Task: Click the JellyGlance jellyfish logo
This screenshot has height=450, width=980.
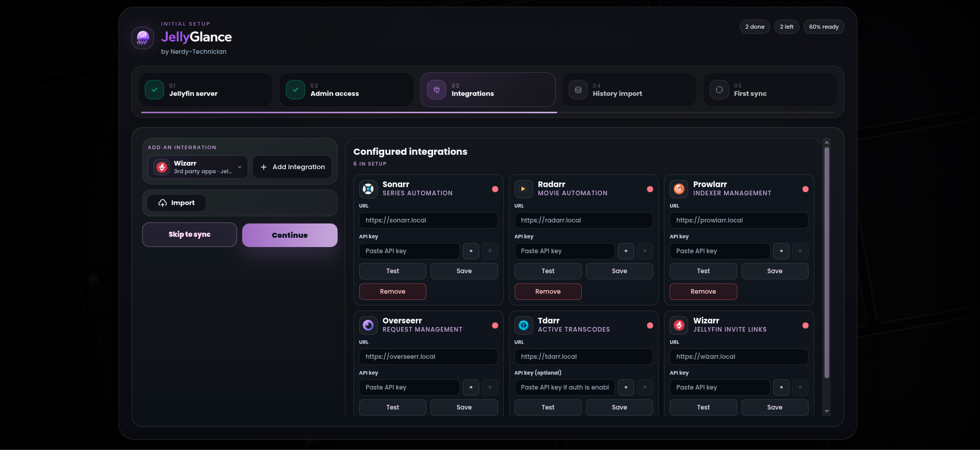Action: pyautogui.click(x=143, y=38)
